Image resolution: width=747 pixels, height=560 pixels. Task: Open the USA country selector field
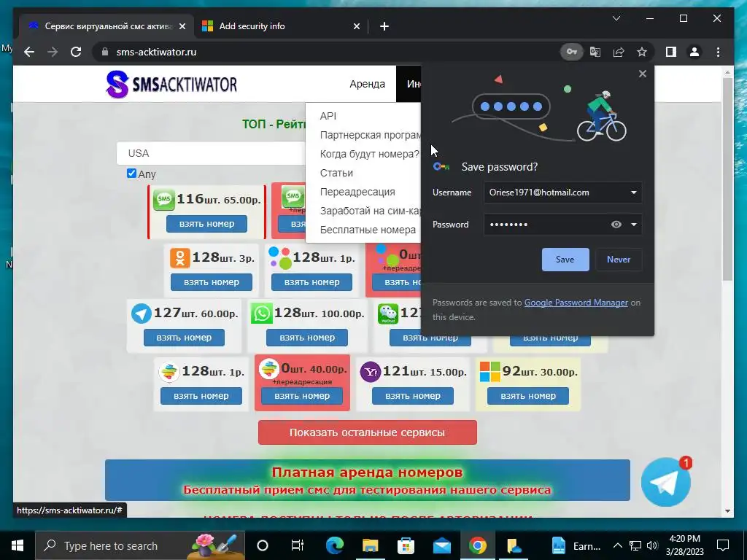(212, 153)
